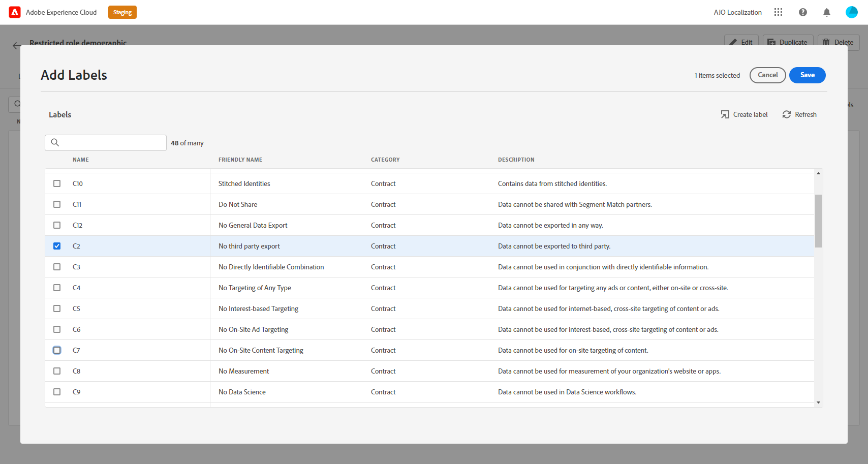Sort by the NAME column header

81,160
